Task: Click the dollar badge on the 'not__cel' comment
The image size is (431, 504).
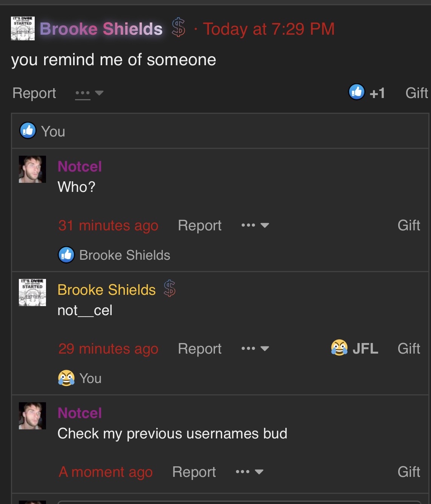Action: click(170, 289)
